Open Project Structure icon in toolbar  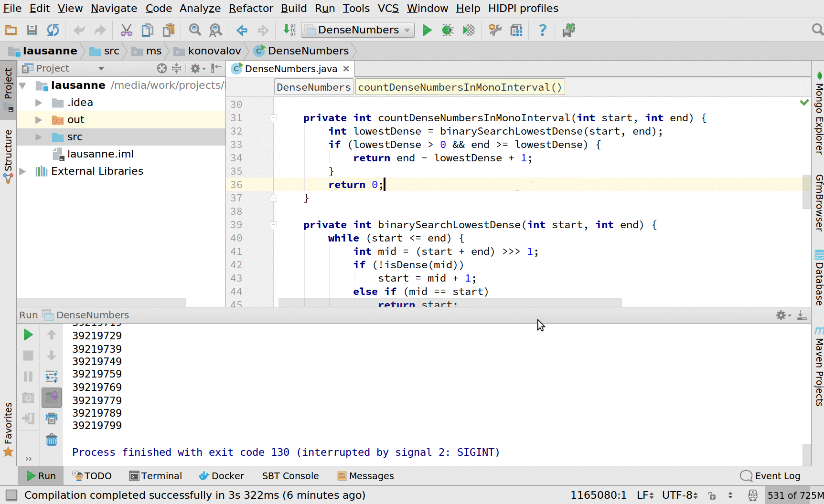(x=516, y=30)
